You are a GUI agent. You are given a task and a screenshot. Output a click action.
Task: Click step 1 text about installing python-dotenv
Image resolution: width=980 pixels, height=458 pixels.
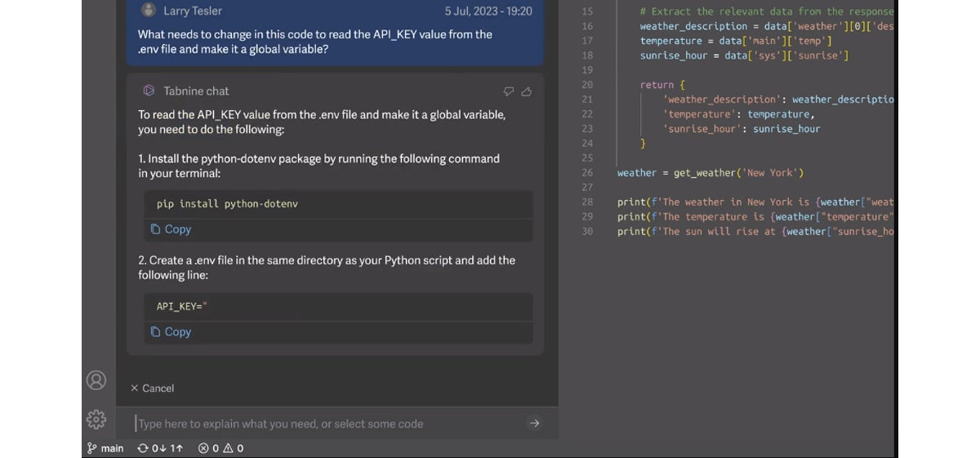click(x=318, y=166)
